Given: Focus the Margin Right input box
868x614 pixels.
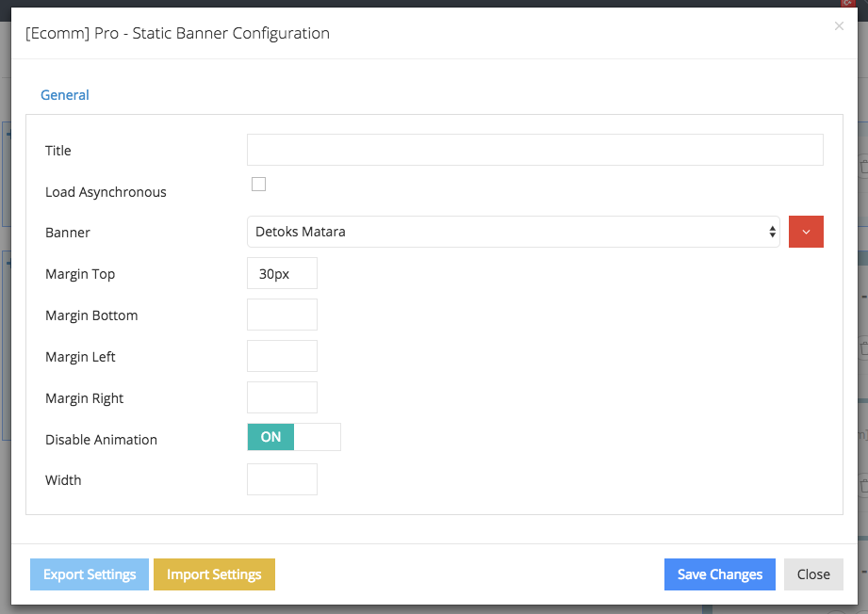Looking at the screenshot, I should [x=282, y=397].
